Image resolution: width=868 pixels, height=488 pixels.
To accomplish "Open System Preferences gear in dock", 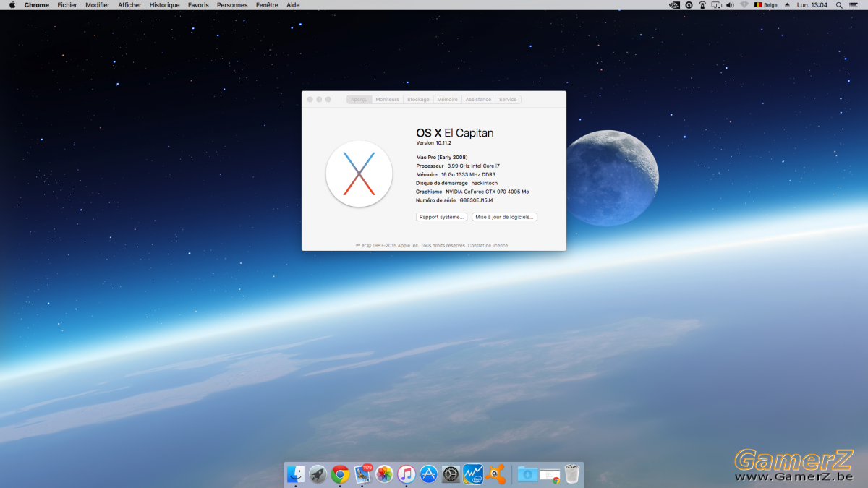I will tap(451, 474).
